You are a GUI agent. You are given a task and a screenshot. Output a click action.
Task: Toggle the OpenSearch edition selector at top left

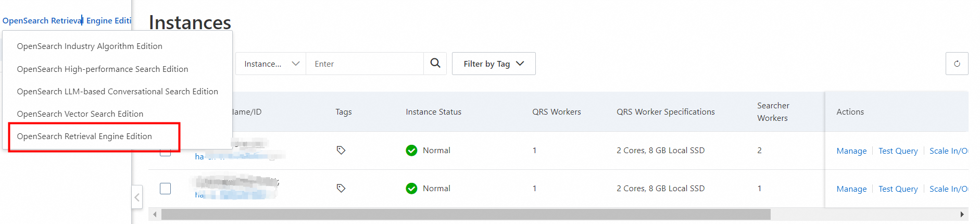[67, 21]
